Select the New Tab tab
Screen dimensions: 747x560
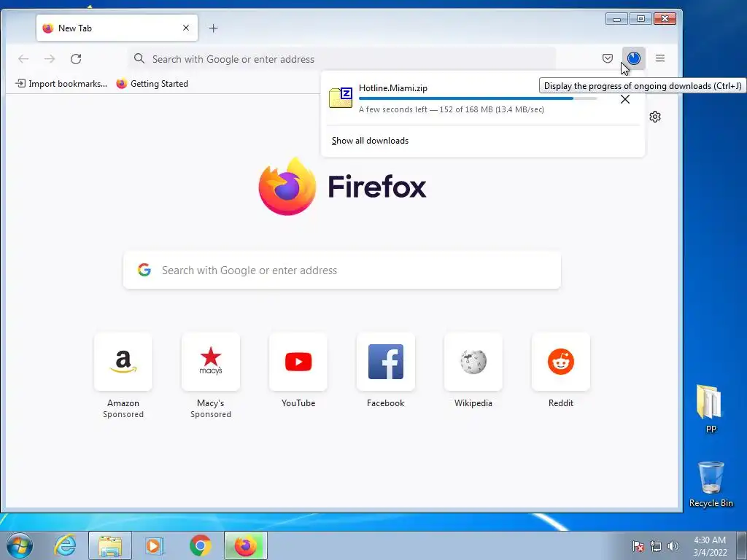117,28
